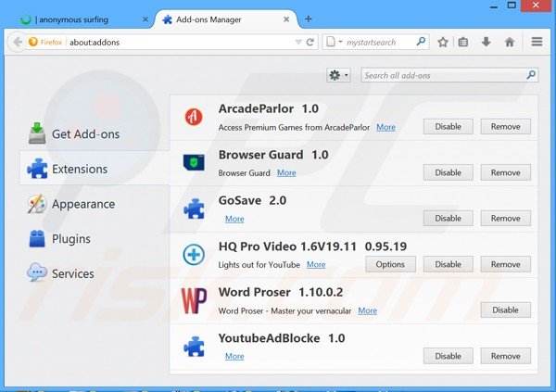Remove the HQ Pro Video extension
The height and width of the screenshot is (392, 556).
pos(506,264)
